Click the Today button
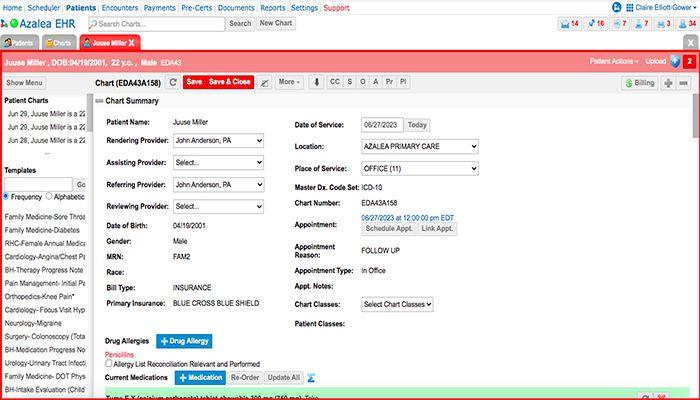The width and height of the screenshot is (700, 400). [417, 125]
